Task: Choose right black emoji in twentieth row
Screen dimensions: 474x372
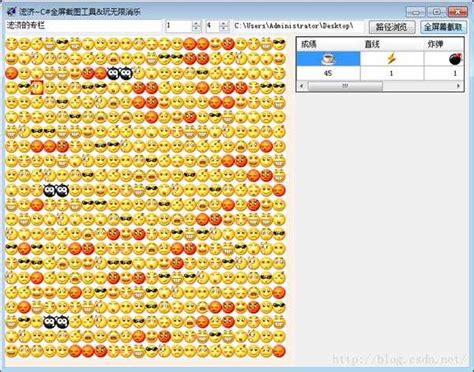Action: click(x=62, y=322)
